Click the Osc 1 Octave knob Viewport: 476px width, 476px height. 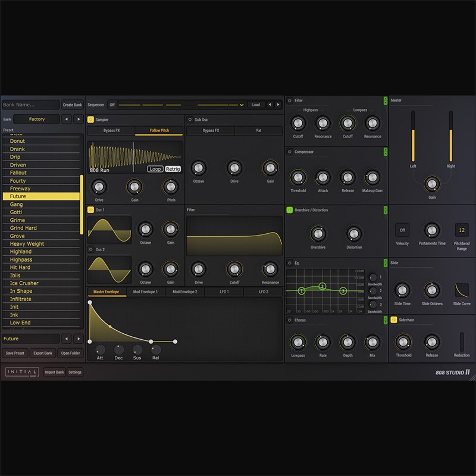pos(145,229)
